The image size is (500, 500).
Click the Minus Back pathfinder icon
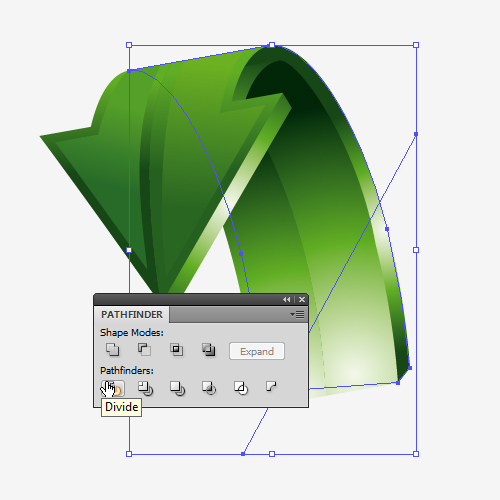point(271,387)
